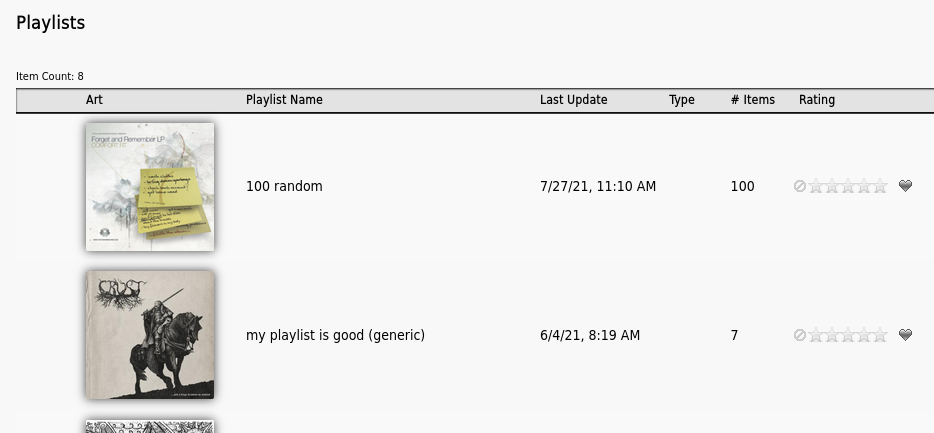This screenshot has width=934, height=433.
Task: Toggle the heart for my playlist is good (generic)
Action: (905, 335)
